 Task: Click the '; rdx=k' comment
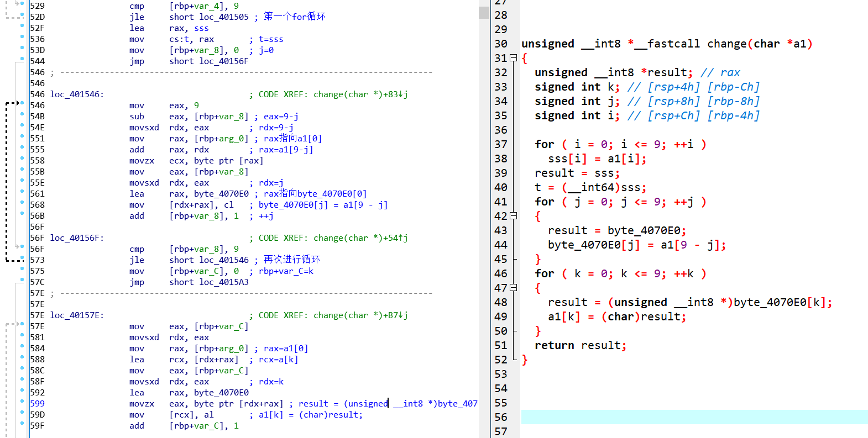coord(266,382)
